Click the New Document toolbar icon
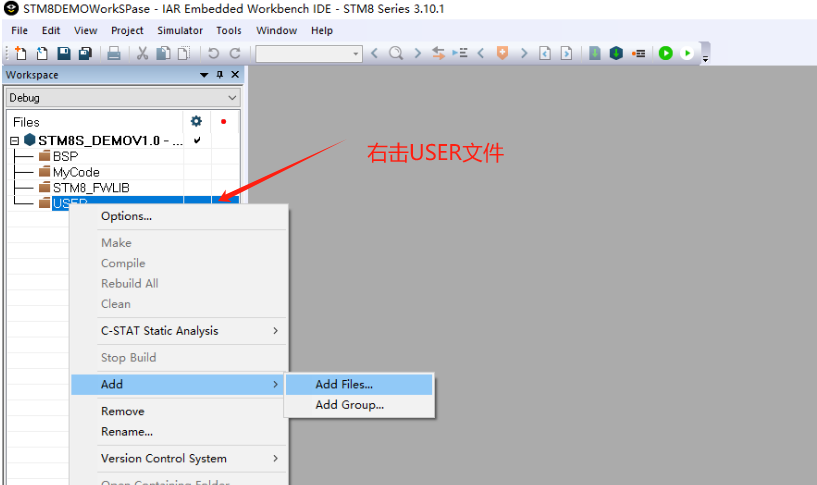Image resolution: width=817 pixels, height=485 pixels. click(x=20, y=53)
